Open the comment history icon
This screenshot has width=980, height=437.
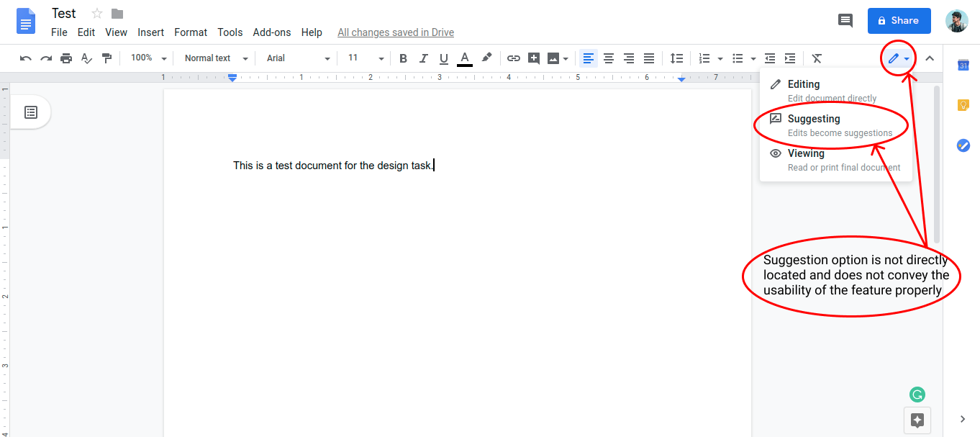[845, 21]
